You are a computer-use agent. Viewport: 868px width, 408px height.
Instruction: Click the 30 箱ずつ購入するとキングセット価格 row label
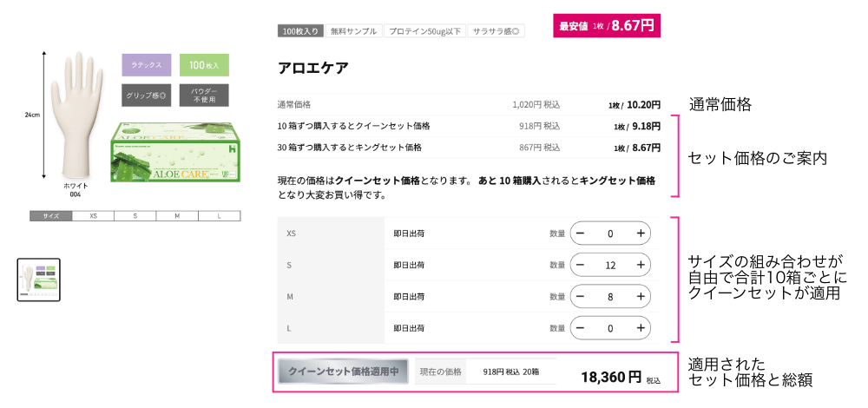click(349, 148)
